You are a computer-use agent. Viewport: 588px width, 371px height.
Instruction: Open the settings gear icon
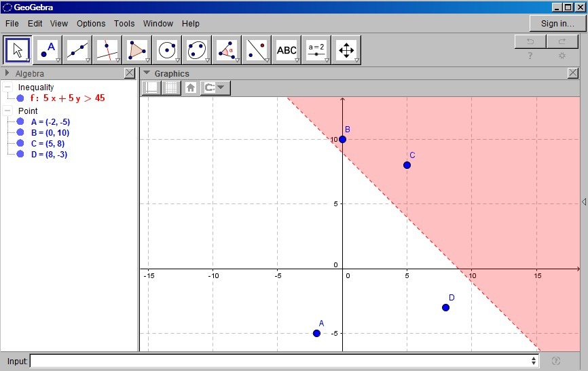562,56
